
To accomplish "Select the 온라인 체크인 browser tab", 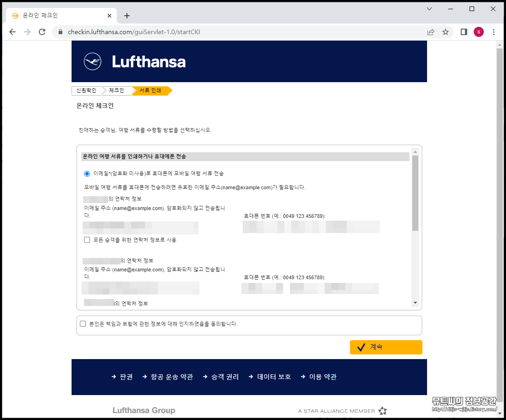I will pos(61,16).
